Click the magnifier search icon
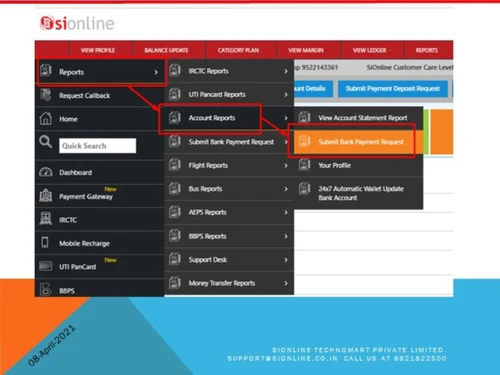500x375 pixels. [x=46, y=142]
